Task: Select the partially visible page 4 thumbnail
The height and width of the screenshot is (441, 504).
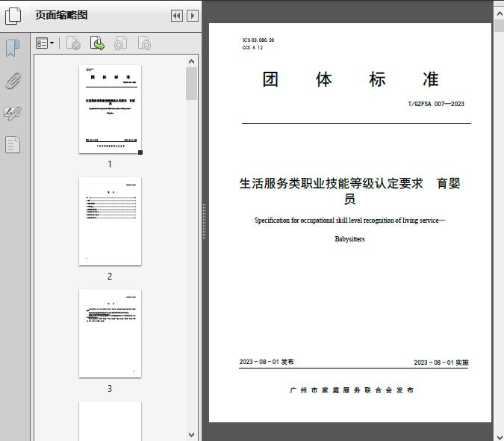Action: 110,421
